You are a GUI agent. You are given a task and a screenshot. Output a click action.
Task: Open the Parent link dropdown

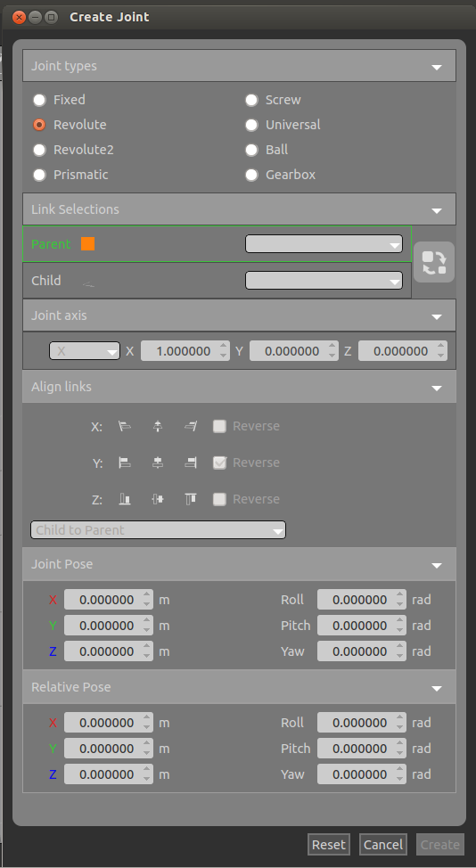(x=324, y=244)
